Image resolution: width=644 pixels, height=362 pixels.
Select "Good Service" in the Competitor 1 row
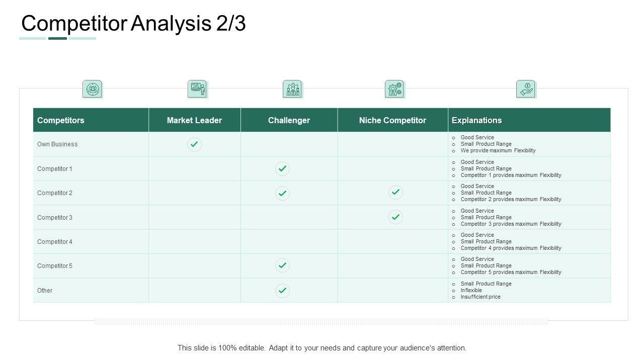pyautogui.click(x=477, y=162)
